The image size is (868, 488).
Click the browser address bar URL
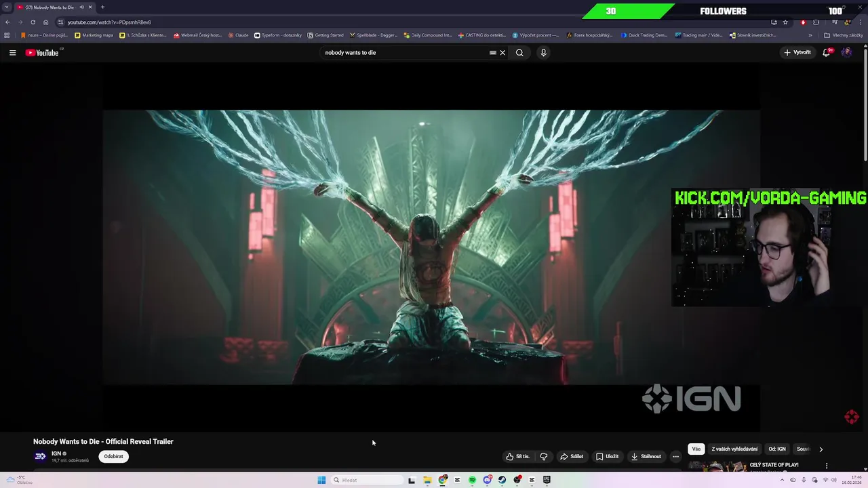click(x=109, y=22)
